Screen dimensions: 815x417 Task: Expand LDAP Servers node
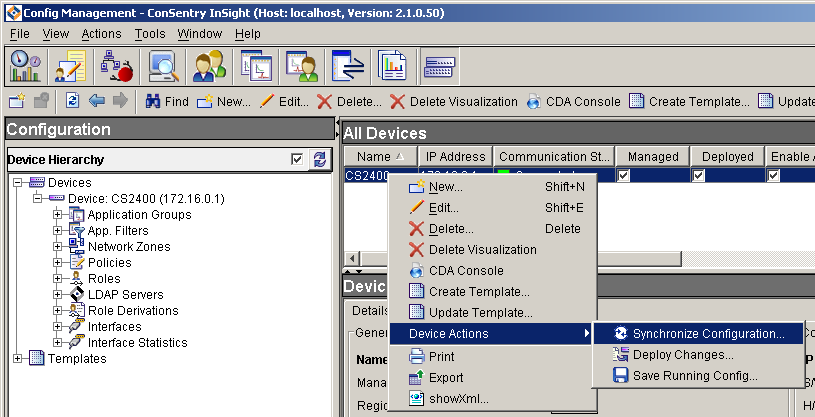click(x=57, y=295)
